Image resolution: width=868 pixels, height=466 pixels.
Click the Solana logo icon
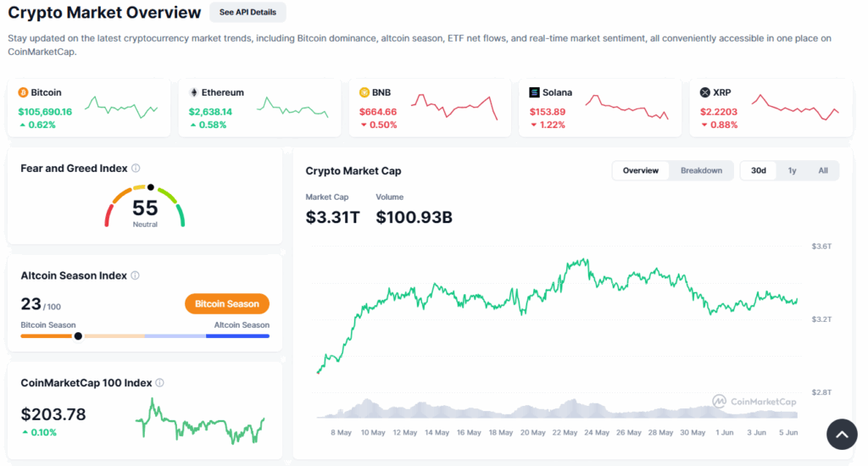point(534,92)
